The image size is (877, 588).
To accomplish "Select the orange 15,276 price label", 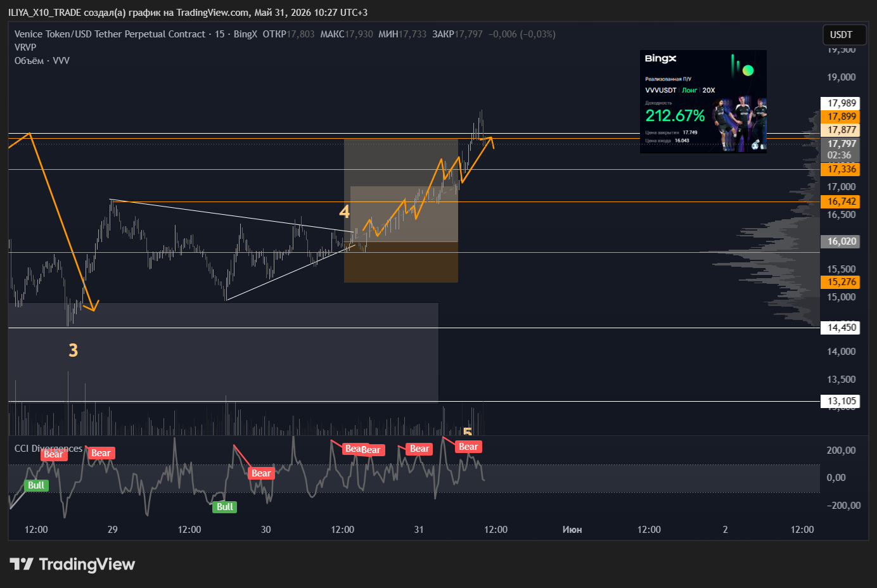I will coord(841,281).
